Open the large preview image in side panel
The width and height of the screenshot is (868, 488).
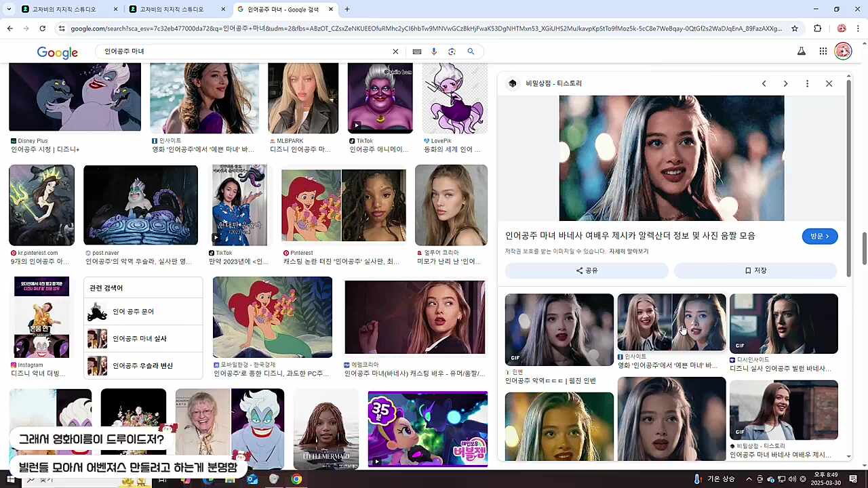[x=671, y=158]
